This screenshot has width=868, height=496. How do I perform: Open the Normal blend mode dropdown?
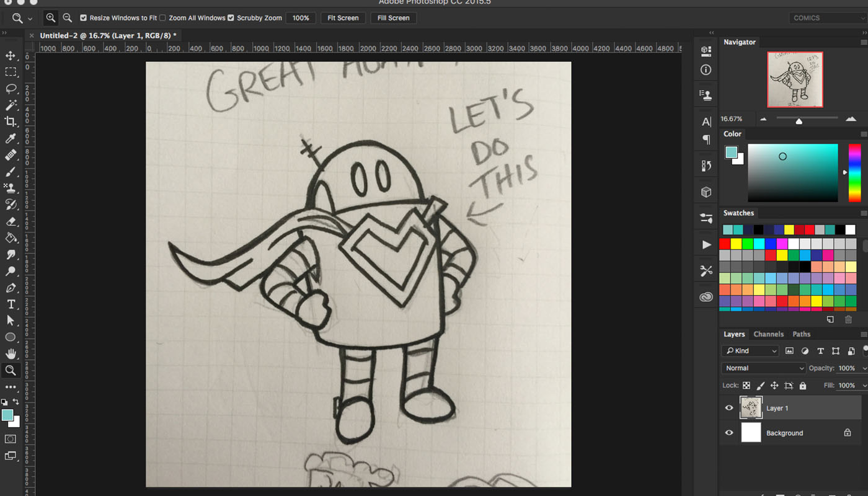tap(764, 368)
